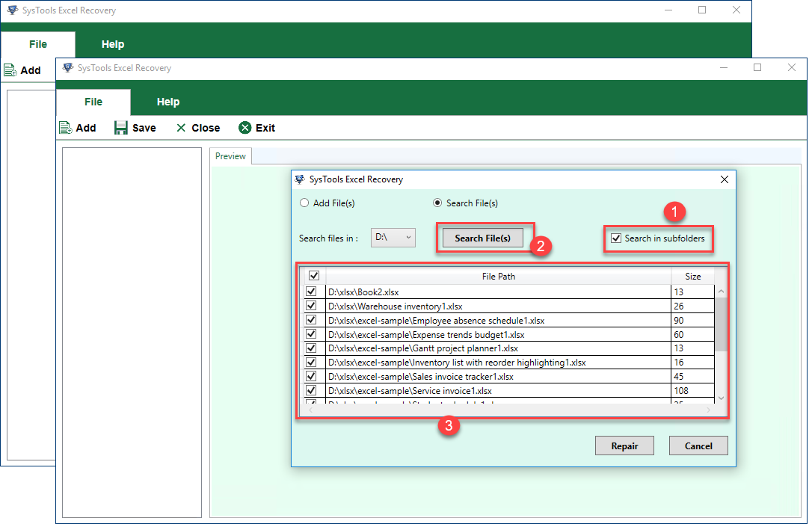Select the Employee absence schedule1.xlsx path
The image size is (812, 527).
pyautogui.click(x=498, y=321)
